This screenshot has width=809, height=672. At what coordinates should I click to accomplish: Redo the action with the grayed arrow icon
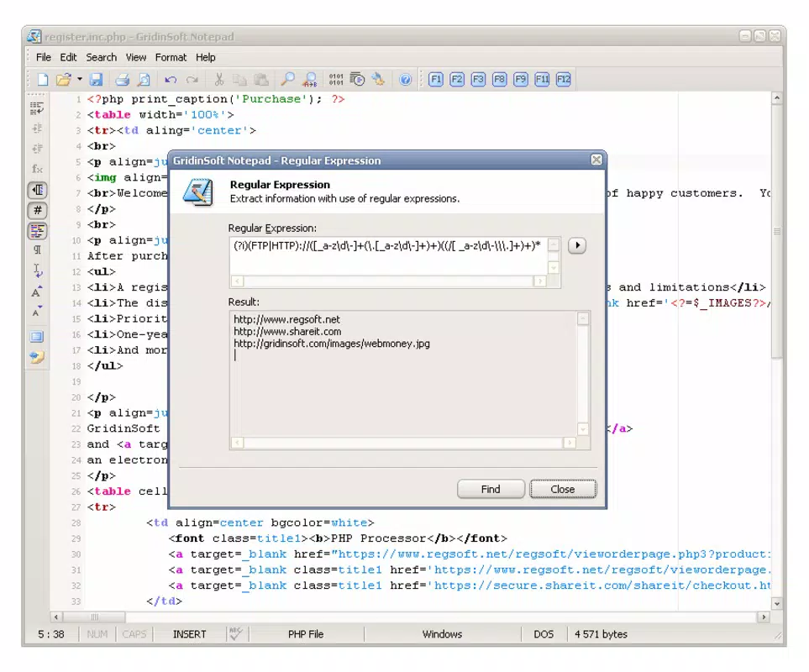192,80
